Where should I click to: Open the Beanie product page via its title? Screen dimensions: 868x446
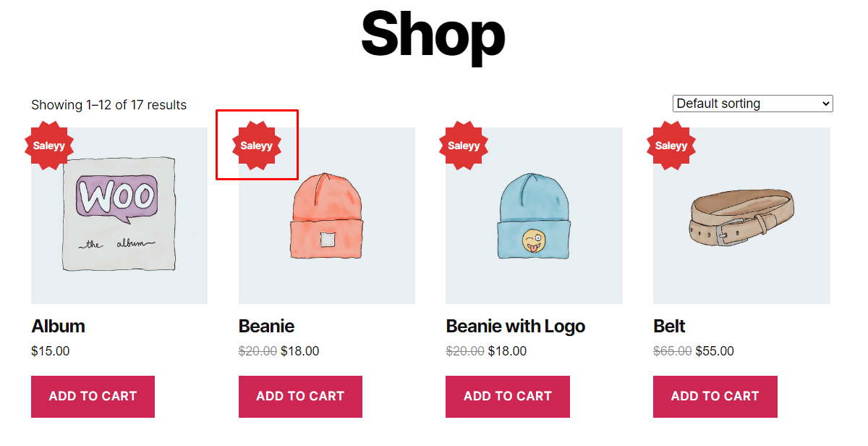(266, 326)
